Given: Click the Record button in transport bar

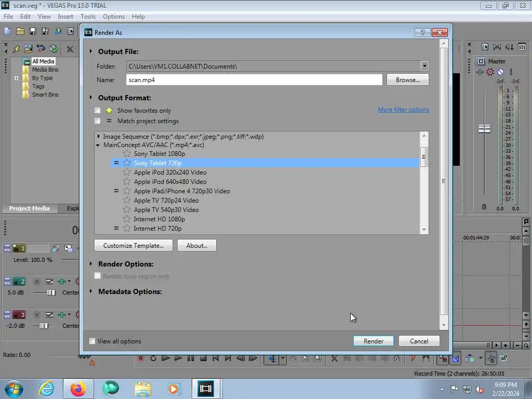Looking at the screenshot, I should tap(141, 358).
